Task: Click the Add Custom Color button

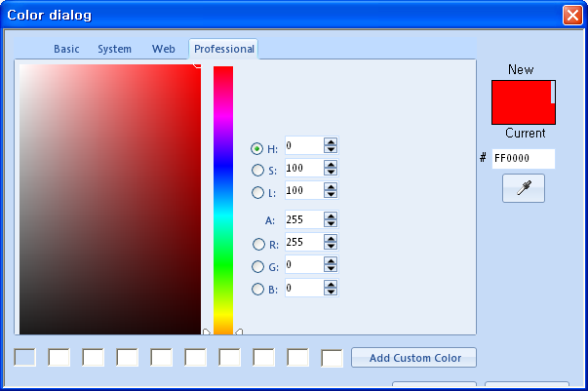Action: (414, 358)
